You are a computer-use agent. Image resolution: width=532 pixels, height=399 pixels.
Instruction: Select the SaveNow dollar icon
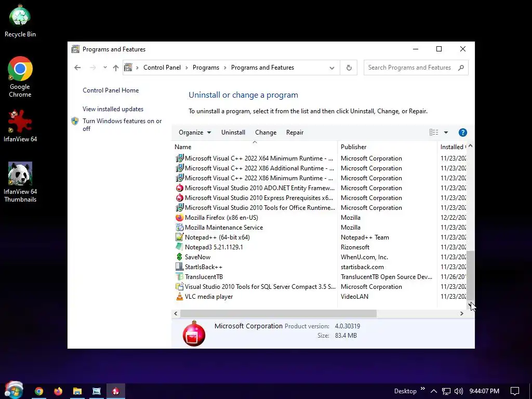[x=179, y=257]
